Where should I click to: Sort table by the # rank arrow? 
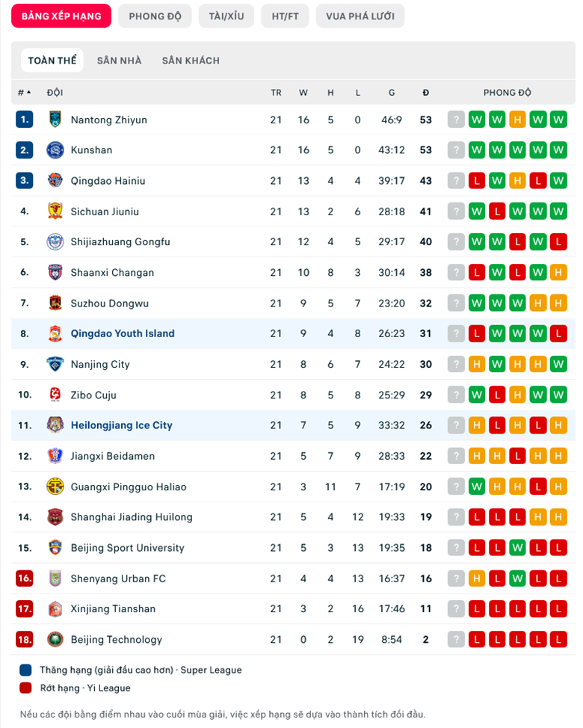(25, 93)
